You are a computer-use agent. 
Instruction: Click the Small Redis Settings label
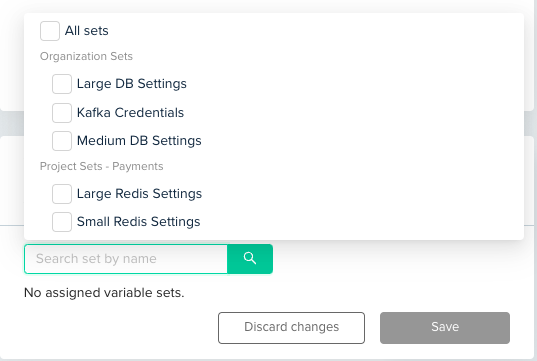(x=139, y=222)
